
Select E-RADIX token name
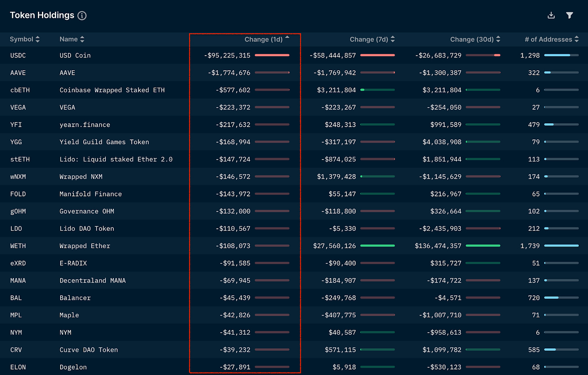tap(73, 263)
